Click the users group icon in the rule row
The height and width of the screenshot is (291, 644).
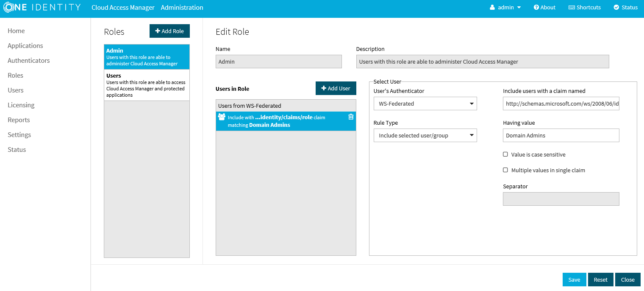click(222, 117)
